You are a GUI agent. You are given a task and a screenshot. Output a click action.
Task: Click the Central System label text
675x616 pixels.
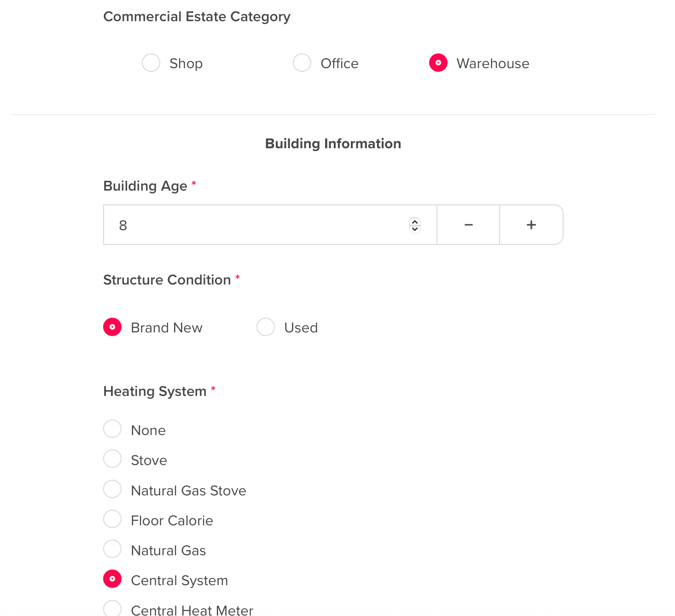tap(179, 581)
